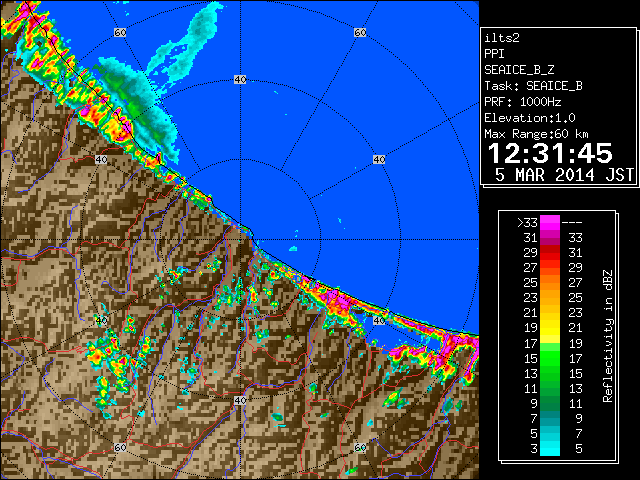640x480 pixels.
Task: Click the 'Max Range:60 km' line
Action: pos(536,134)
